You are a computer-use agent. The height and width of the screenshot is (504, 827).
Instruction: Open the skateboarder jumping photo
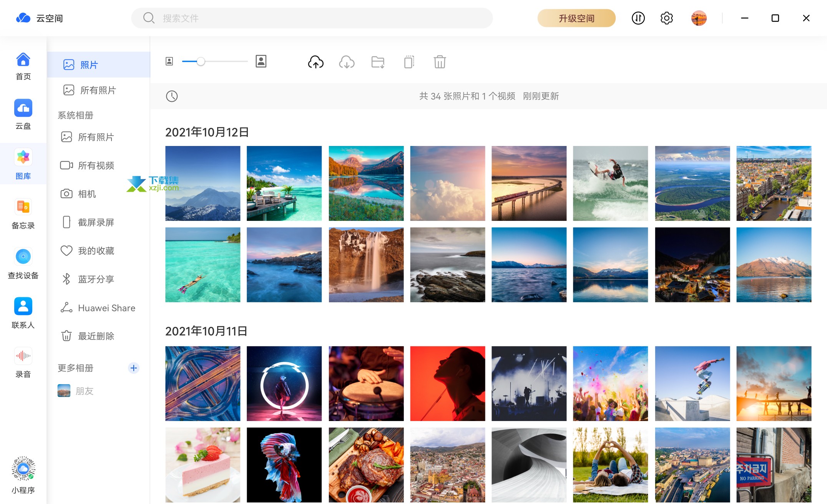pyautogui.click(x=692, y=384)
